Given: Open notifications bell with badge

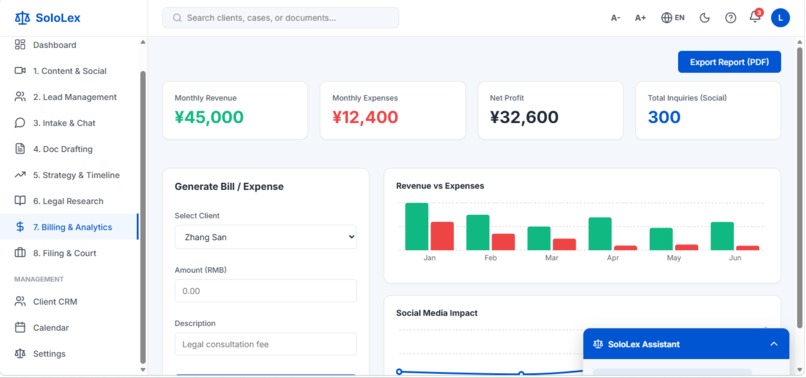Looking at the screenshot, I should pos(755,16).
